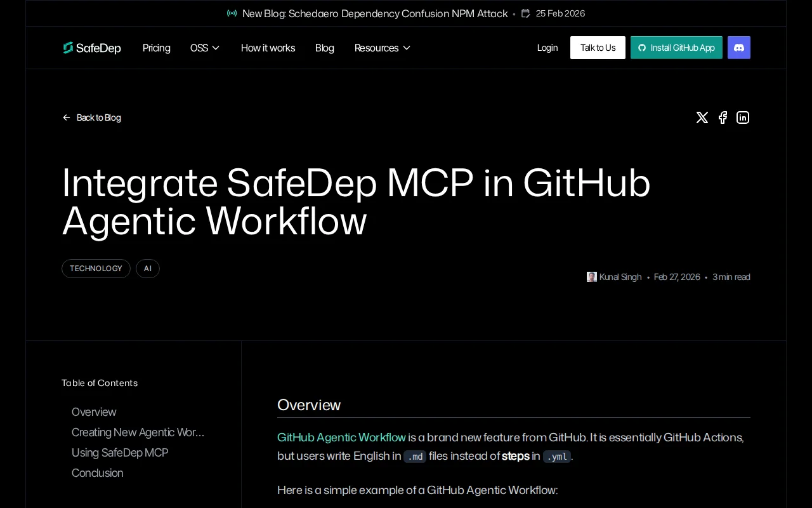Expand the Resources dropdown menu
The height and width of the screenshot is (508, 812).
click(383, 48)
